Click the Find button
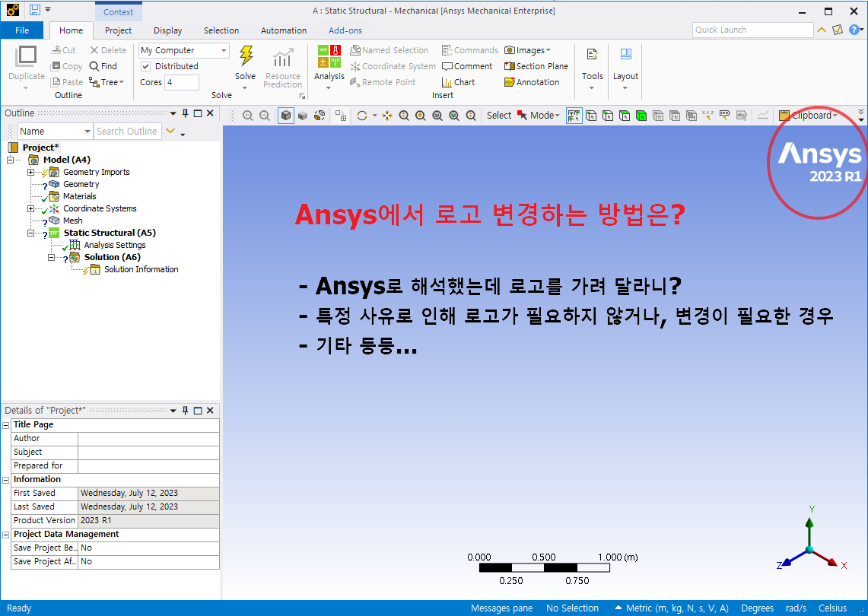This screenshot has width=868, height=616. 103,66
